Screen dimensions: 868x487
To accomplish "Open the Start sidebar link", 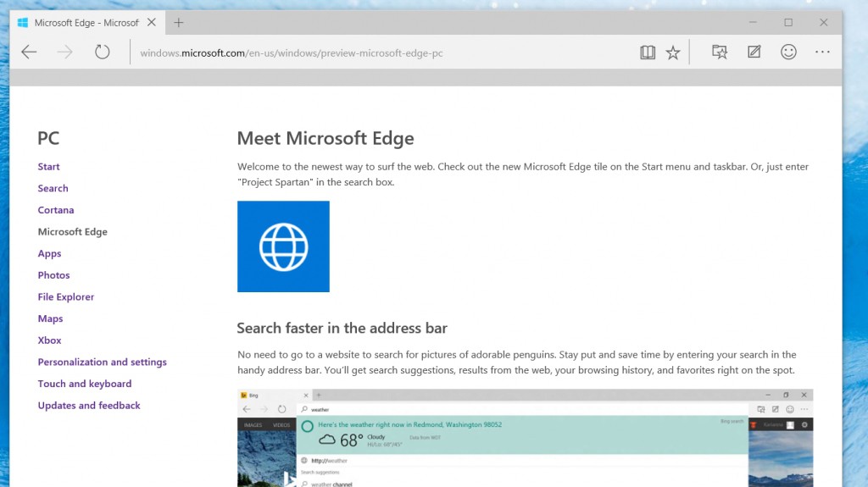I will pyautogui.click(x=48, y=167).
